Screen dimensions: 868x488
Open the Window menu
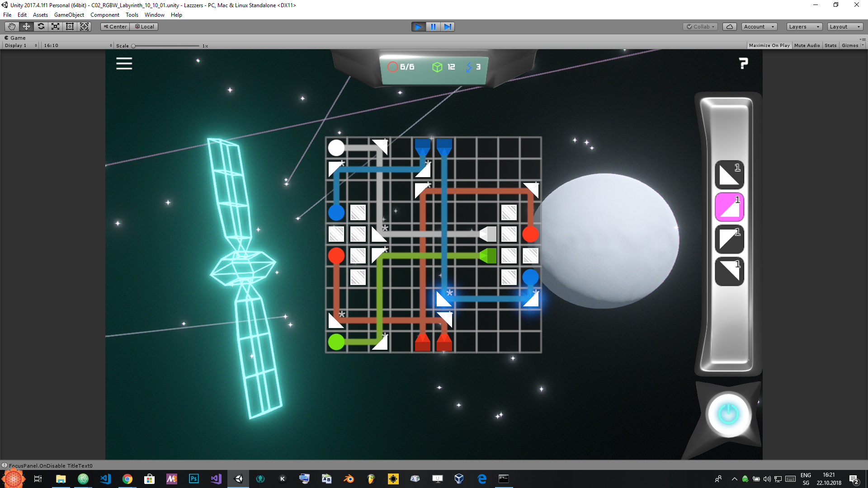154,15
